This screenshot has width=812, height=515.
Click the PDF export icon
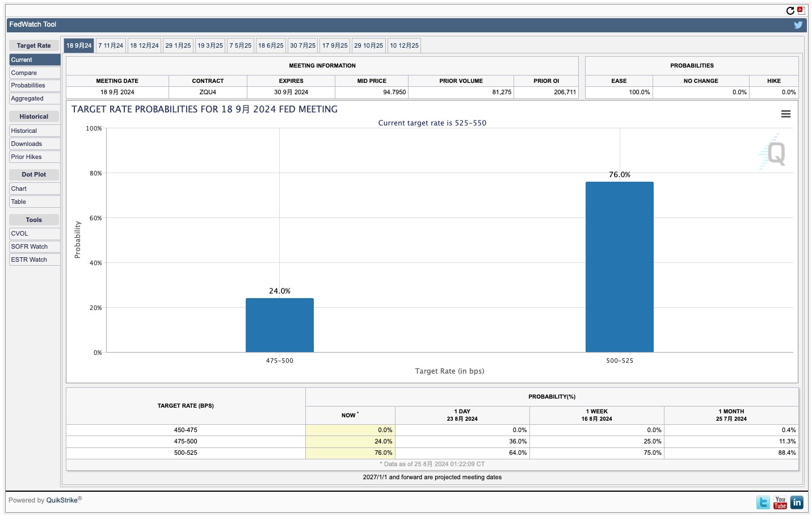pos(801,10)
